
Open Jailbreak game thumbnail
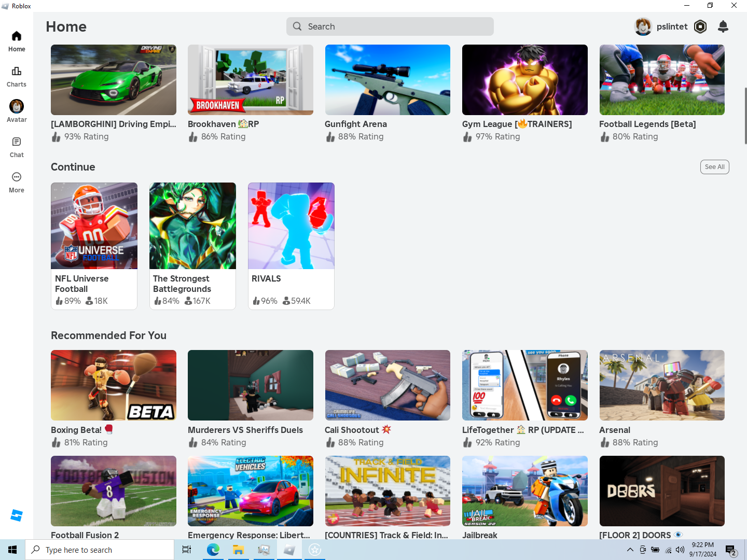tap(525, 491)
